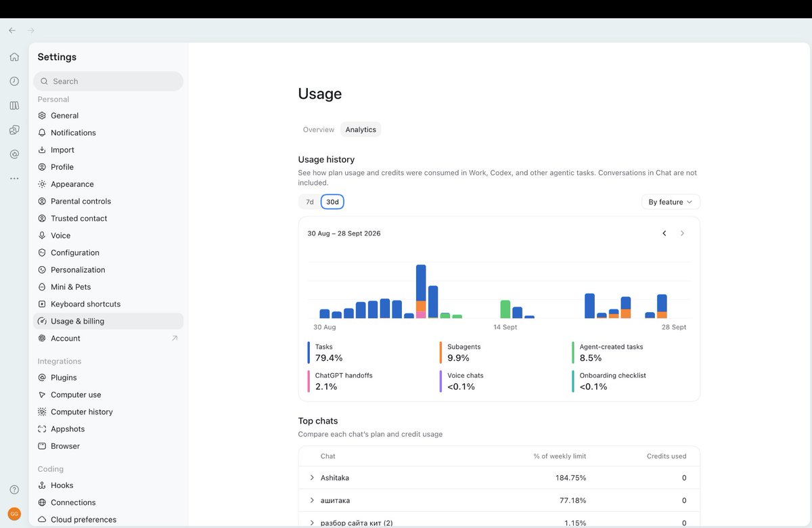Expand the ашитака chat row
The width and height of the screenshot is (812, 528).
pos(312,500)
